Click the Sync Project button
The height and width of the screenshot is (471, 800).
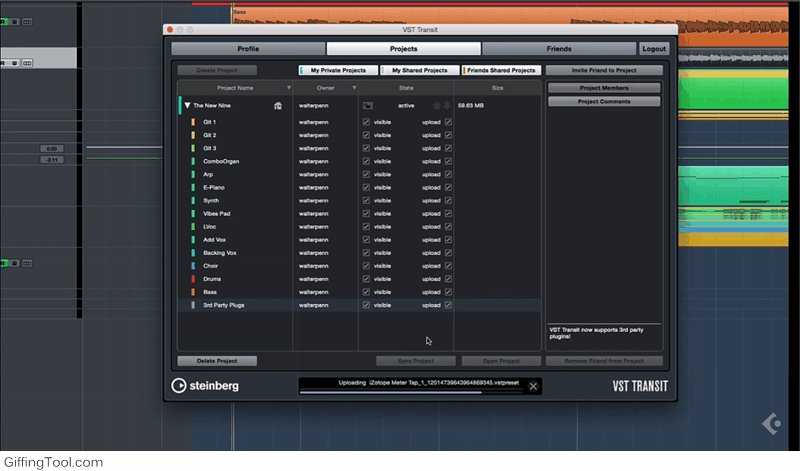coord(416,361)
